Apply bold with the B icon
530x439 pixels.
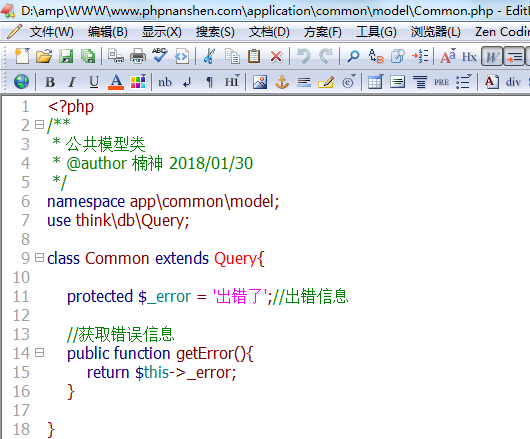tap(50, 82)
